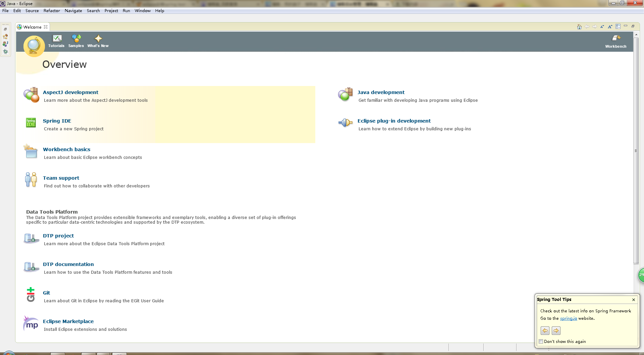Image resolution: width=644 pixels, height=355 pixels.
Task: Click the Team support people icon
Action: pos(31,180)
